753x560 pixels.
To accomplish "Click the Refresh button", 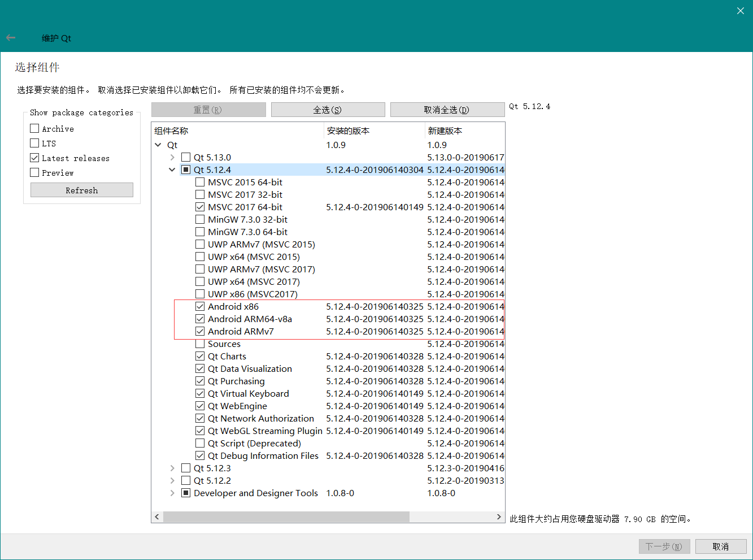I will [x=82, y=190].
